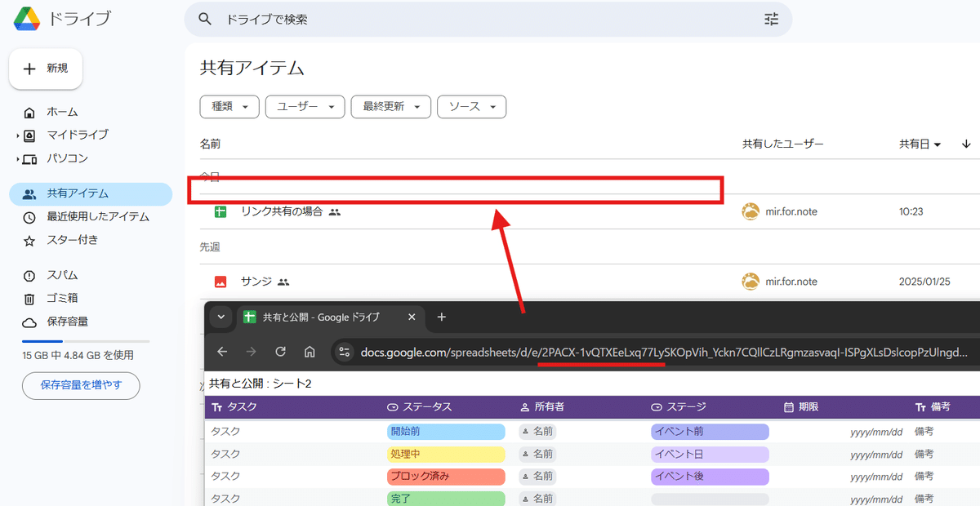Open the ユーザー filter dropdown
The height and width of the screenshot is (506, 980).
(x=305, y=107)
